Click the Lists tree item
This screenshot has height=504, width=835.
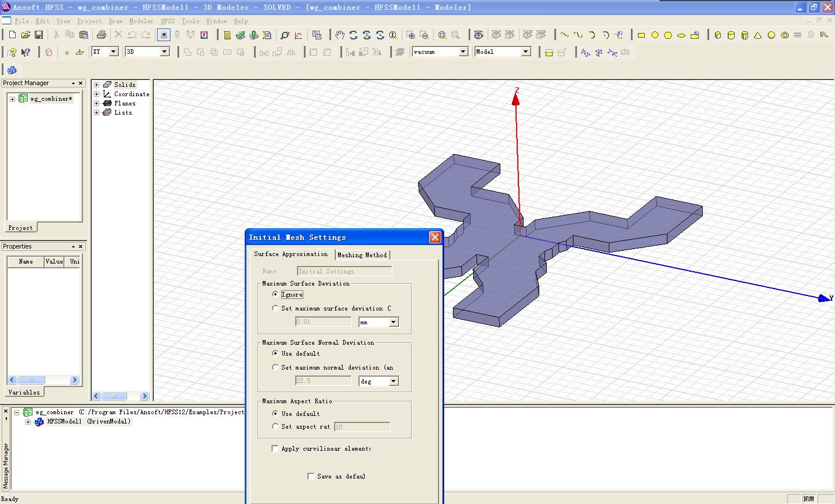123,112
